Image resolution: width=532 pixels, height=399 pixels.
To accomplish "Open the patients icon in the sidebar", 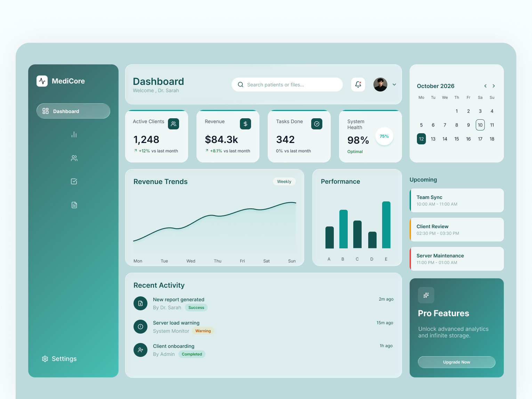I will tap(74, 158).
